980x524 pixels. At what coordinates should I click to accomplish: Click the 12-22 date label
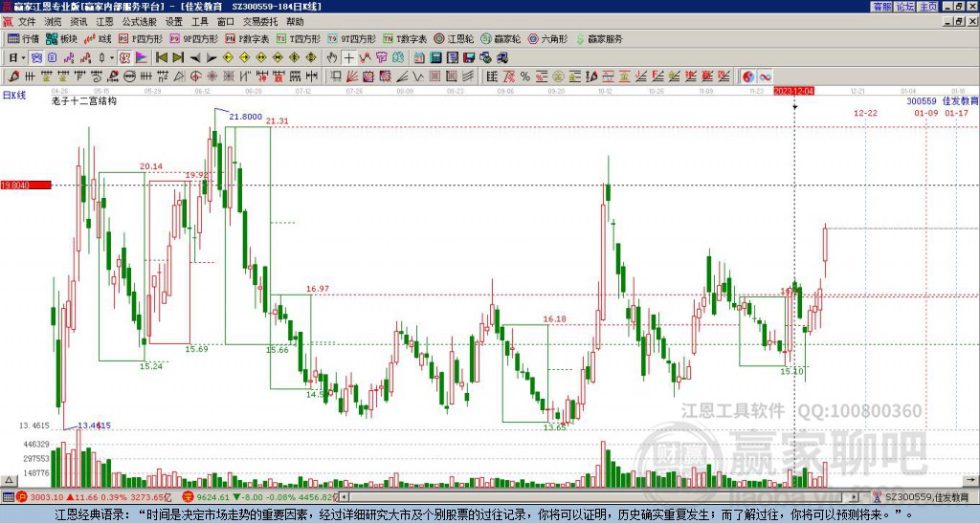(x=865, y=113)
